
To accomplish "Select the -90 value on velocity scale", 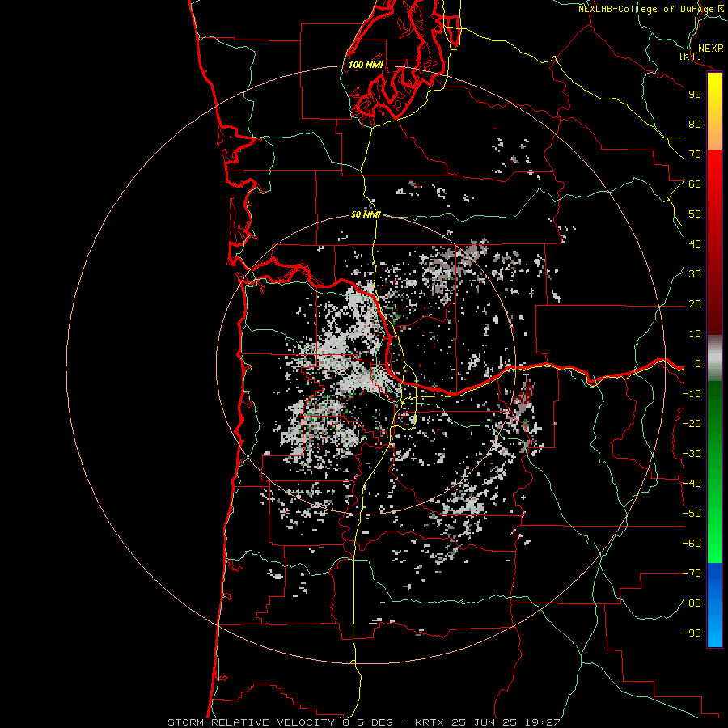I will [x=692, y=633].
